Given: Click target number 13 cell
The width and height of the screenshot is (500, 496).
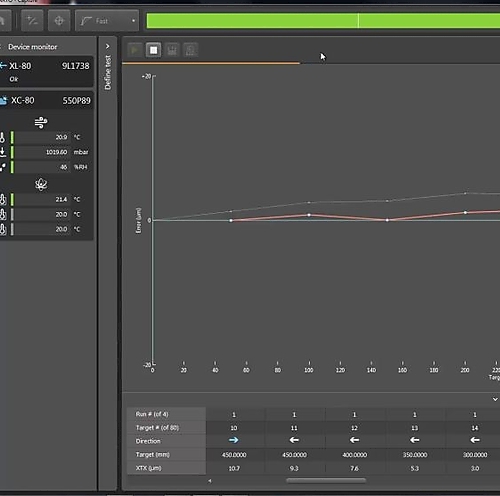Looking at the screenshot, I should (415, 428).
